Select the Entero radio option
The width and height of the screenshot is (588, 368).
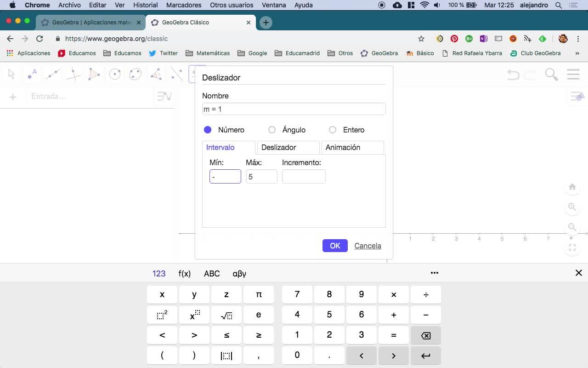(333, 130)
